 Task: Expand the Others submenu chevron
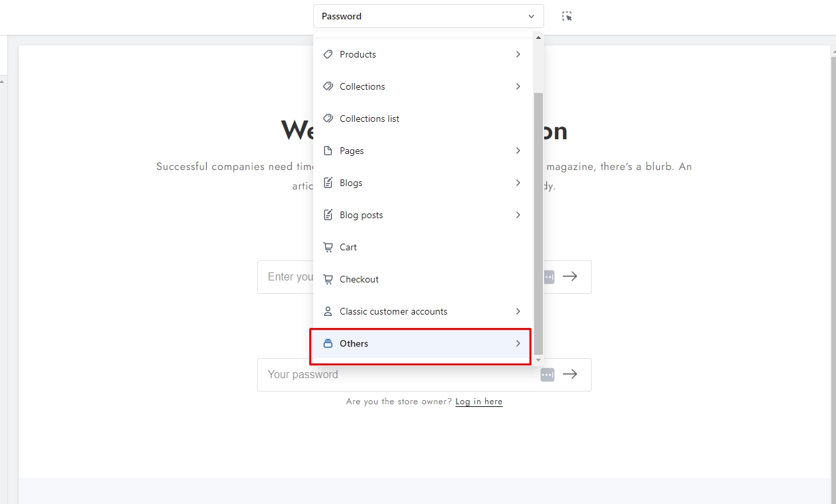(x=518, y=343)
